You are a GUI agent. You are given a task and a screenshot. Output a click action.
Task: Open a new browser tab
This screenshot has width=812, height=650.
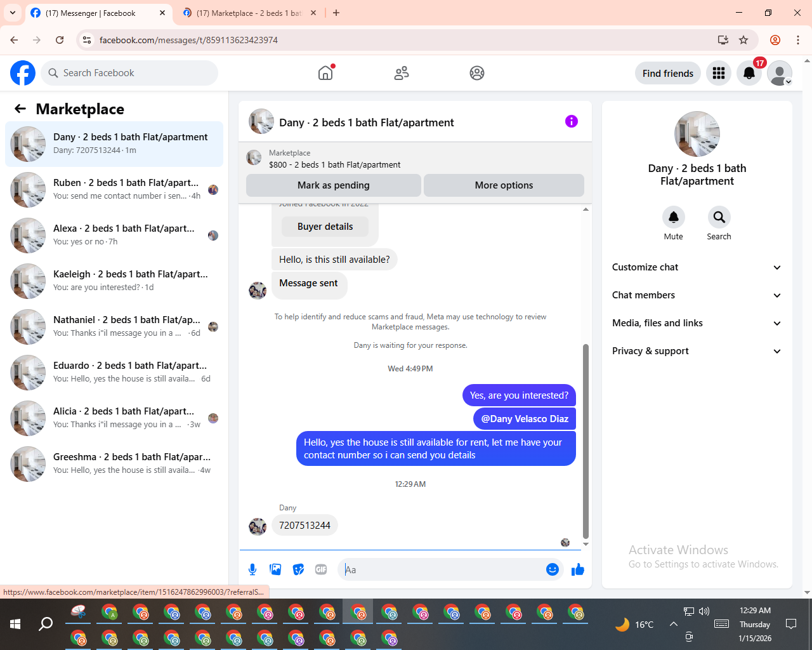coord(336,13)
